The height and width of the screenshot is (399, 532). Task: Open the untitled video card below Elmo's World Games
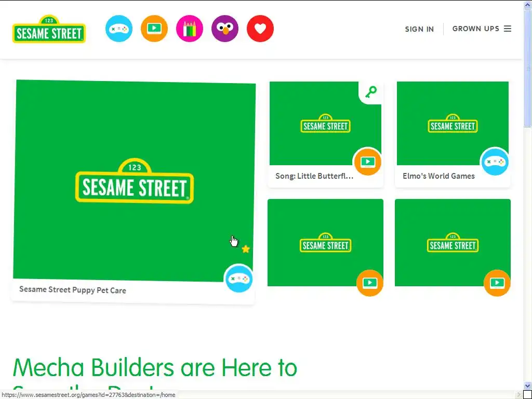(x=453, y=243)
